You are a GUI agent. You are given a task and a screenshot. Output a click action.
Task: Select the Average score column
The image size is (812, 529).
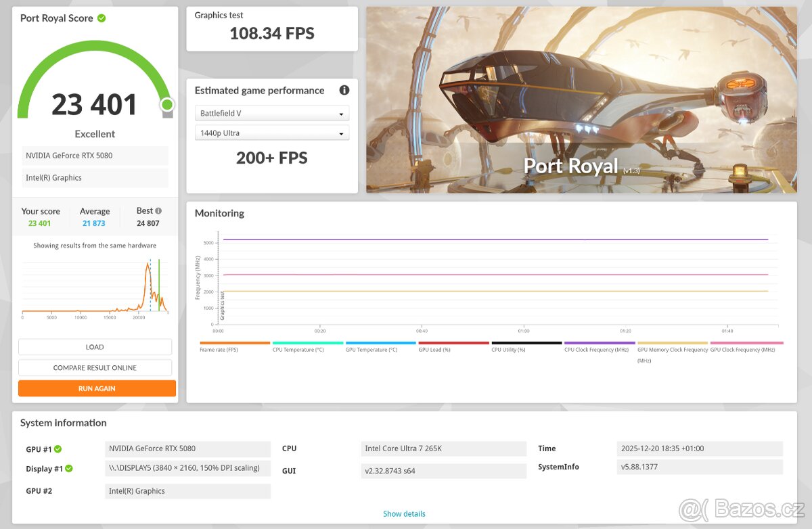94,216
